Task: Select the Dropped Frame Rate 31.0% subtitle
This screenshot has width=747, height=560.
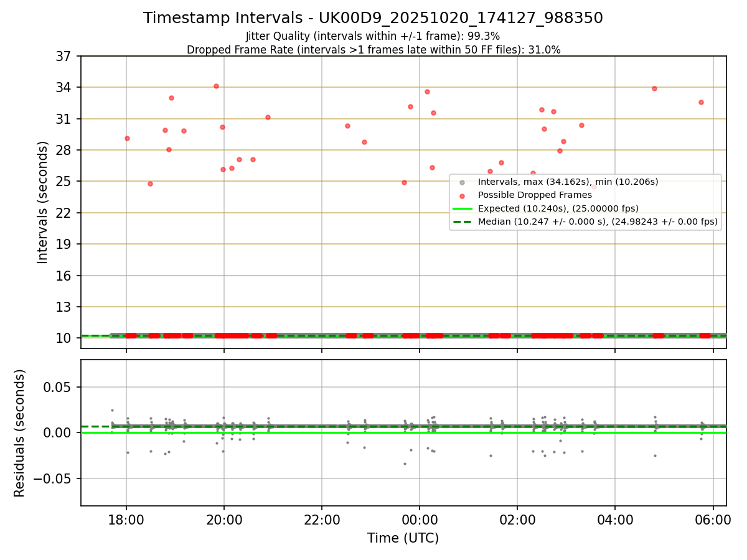Action: (374, 50)
